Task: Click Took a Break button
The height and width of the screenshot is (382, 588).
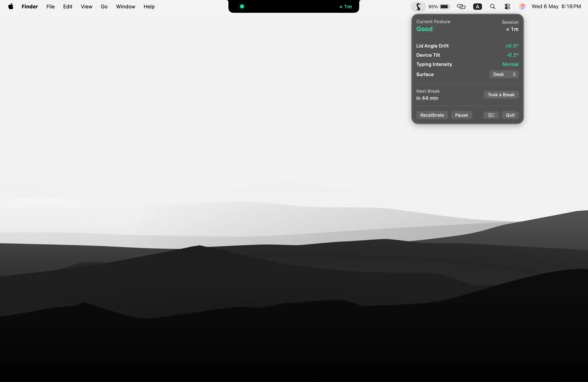Action: [501, 95]
